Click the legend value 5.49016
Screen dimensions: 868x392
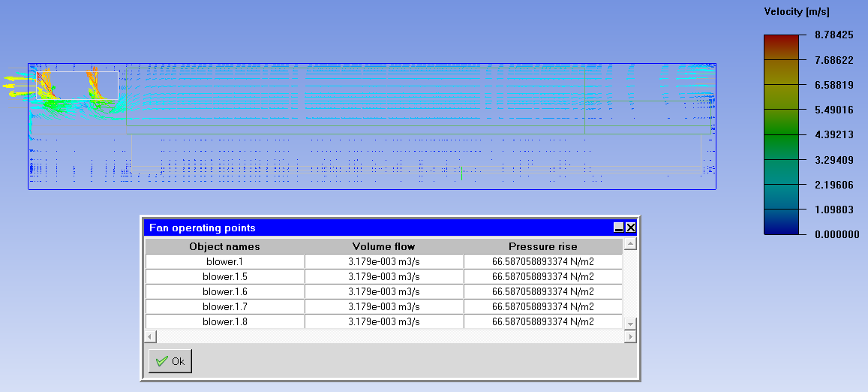(833, 110)
